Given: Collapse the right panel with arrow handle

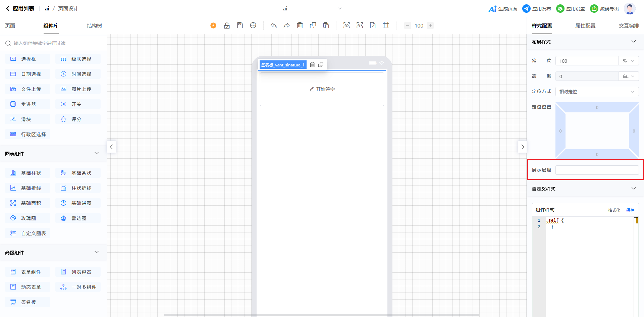Looking at the screenshot, I should (522, 147).
